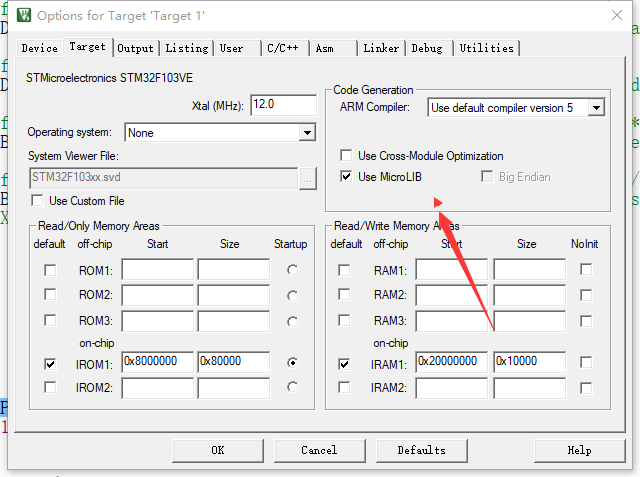Close the Options for Target dialog

[617, 15]
